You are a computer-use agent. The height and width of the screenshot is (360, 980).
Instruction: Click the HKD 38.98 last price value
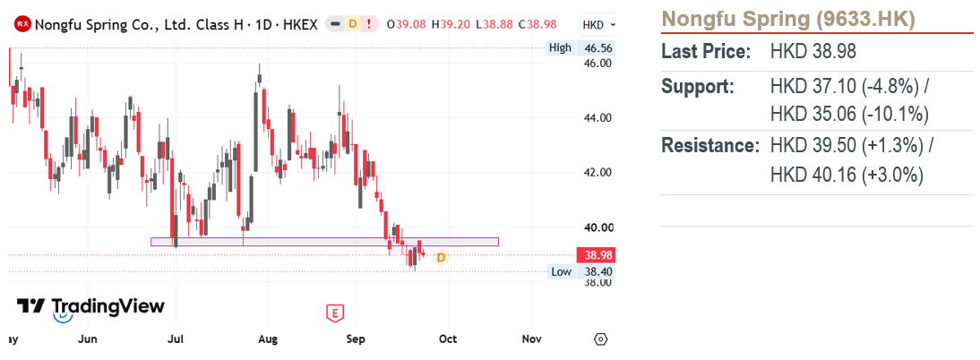pos(813,51)
